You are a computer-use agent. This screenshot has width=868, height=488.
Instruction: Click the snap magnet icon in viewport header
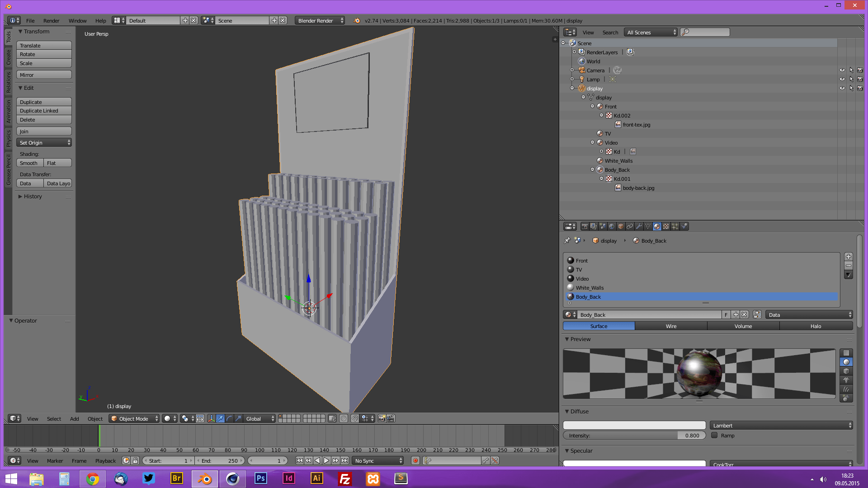point(355,418)
